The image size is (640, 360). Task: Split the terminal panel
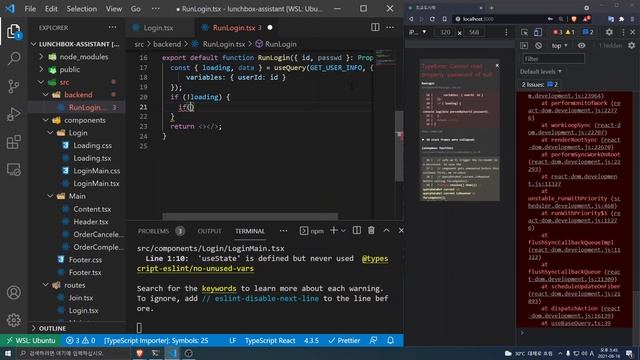[x=357, y=231]
